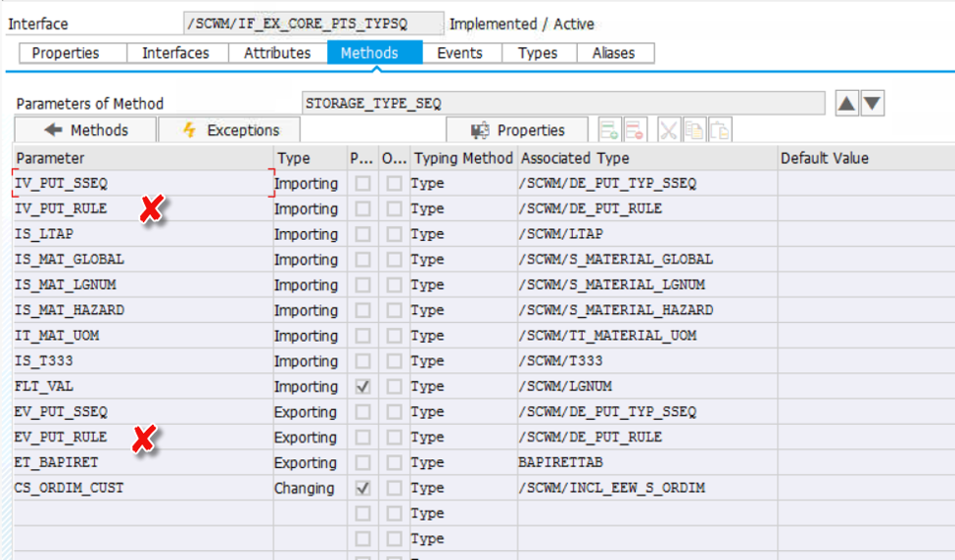This screenshot has width=955, height=560.
Task: Open the Exceptions button
Action: click(x=229, y=130)
